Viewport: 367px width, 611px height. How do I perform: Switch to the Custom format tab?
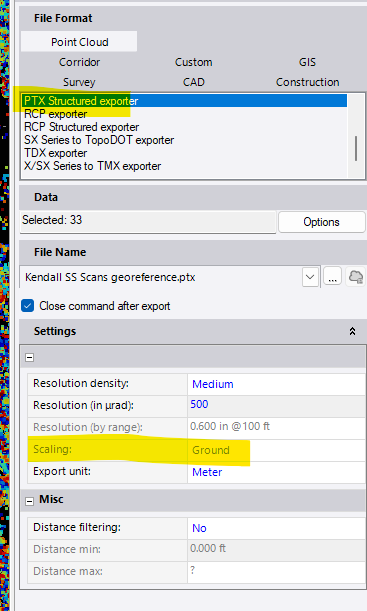tap(194, 62)
